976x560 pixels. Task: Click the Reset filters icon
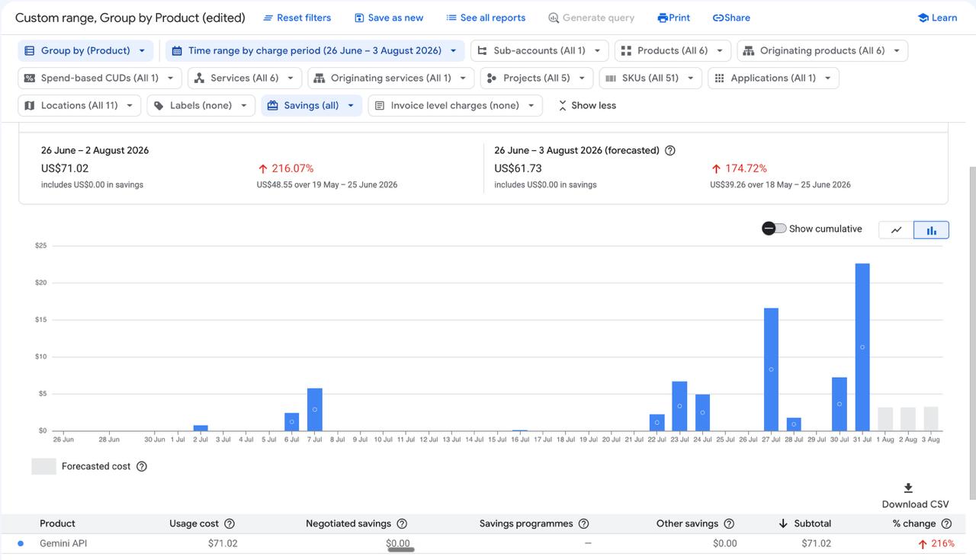point(268,18)
